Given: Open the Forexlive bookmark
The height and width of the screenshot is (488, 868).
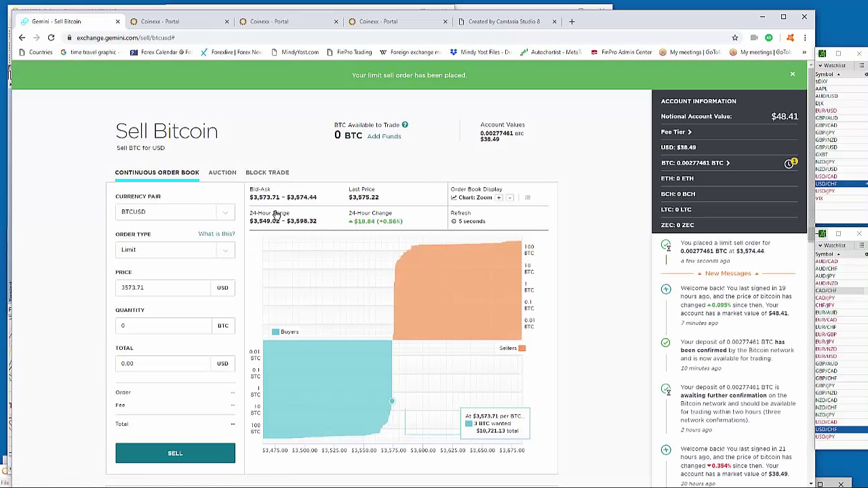Looking at the screenshot, I should [x=231, y=52].
